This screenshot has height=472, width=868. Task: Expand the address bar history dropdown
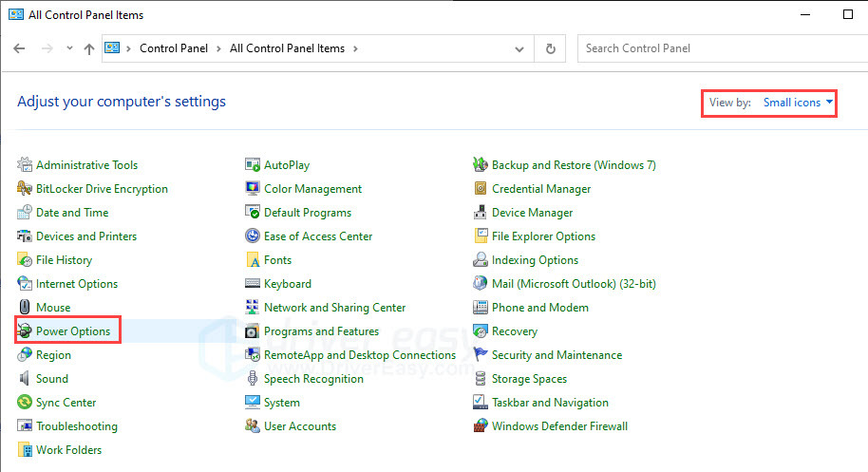(x=519, y=48)
